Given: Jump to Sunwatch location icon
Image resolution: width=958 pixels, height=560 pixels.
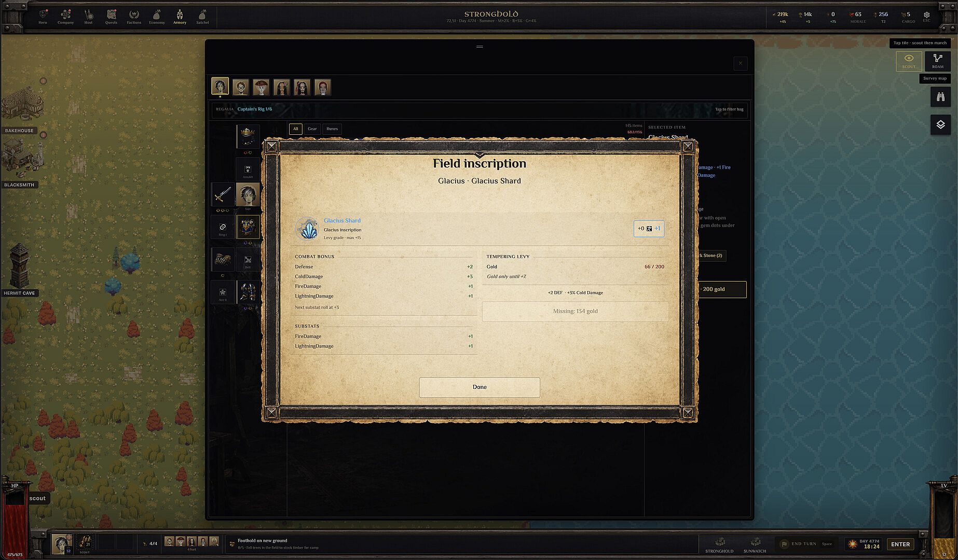Looking at the screenshot, I should pyautogui.click(x=755, y=544).
